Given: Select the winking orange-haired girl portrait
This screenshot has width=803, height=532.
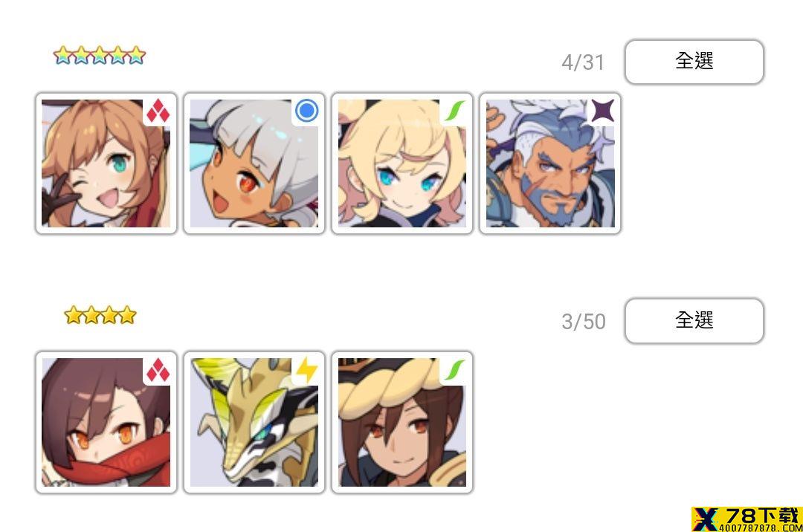Looking at the screenshot, I should 106,163.
